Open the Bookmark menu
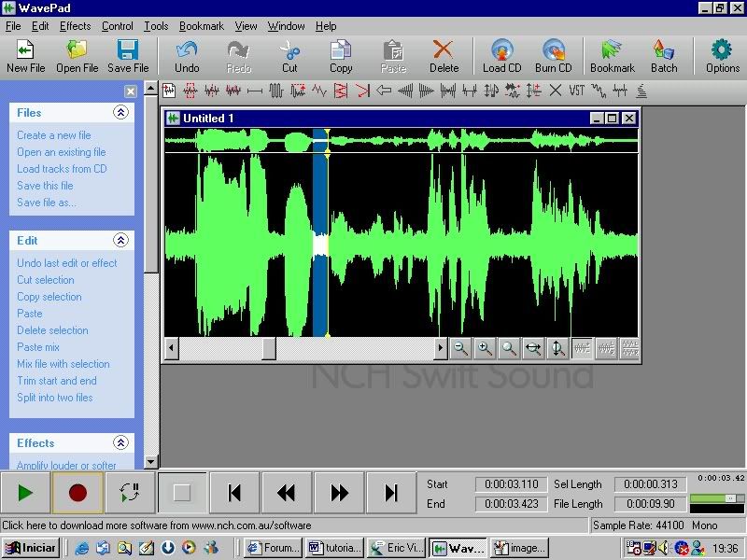 click(202, 26)
